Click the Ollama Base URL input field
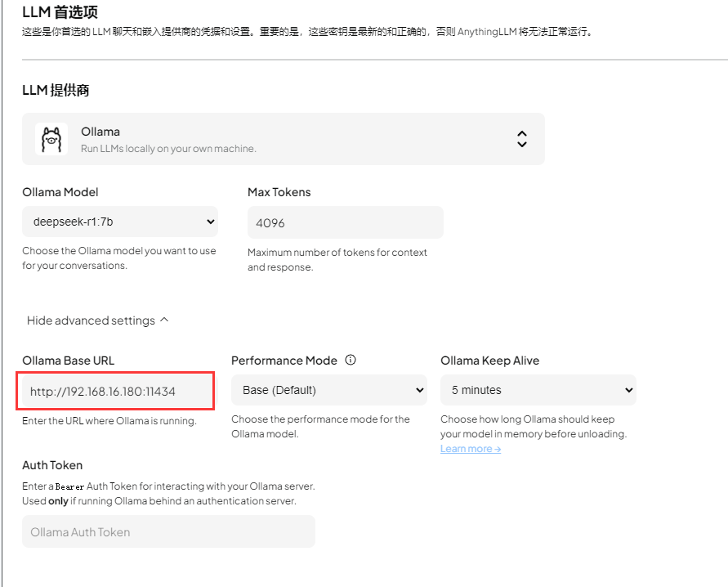This screenshot has height=587, width=728. coord(118,391)
